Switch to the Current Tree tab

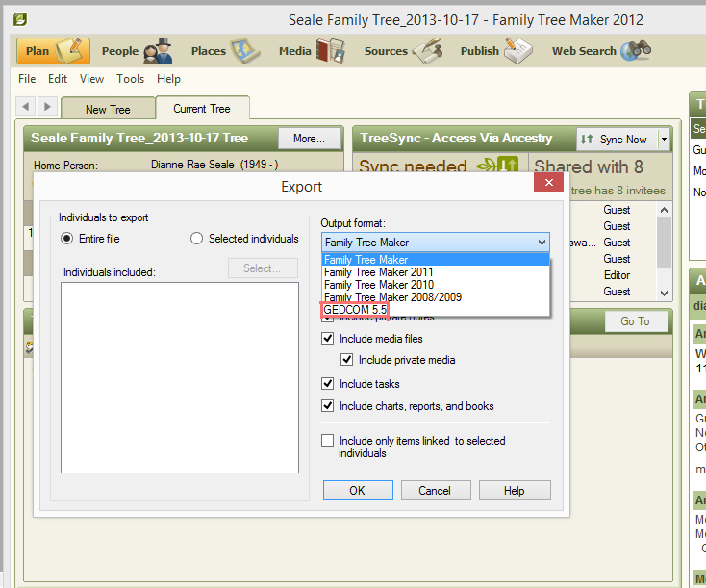point(202,108)
